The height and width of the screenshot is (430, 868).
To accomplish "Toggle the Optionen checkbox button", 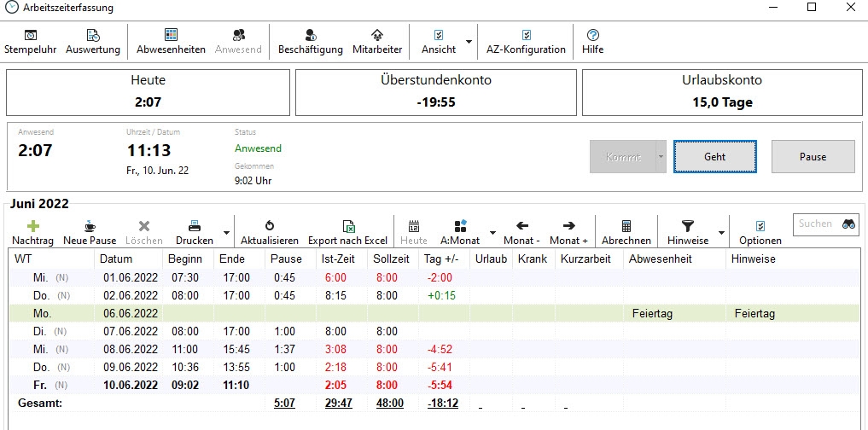I will tap(760, 232).
